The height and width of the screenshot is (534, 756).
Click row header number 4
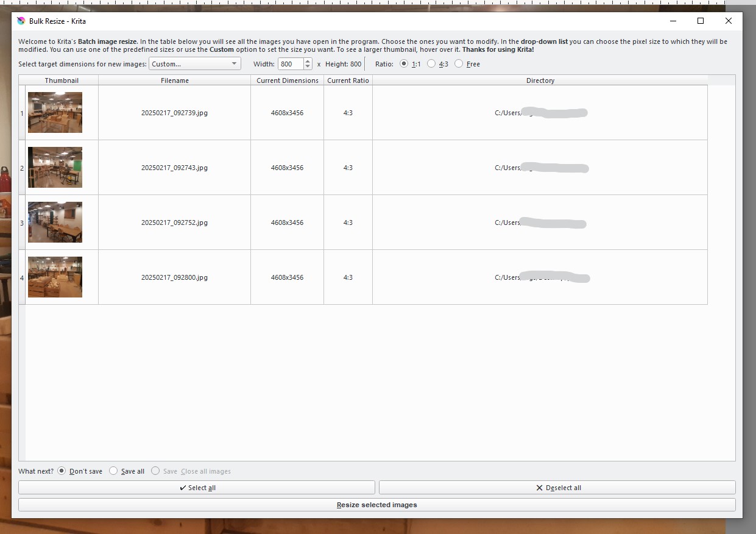[x=22, y=277]
